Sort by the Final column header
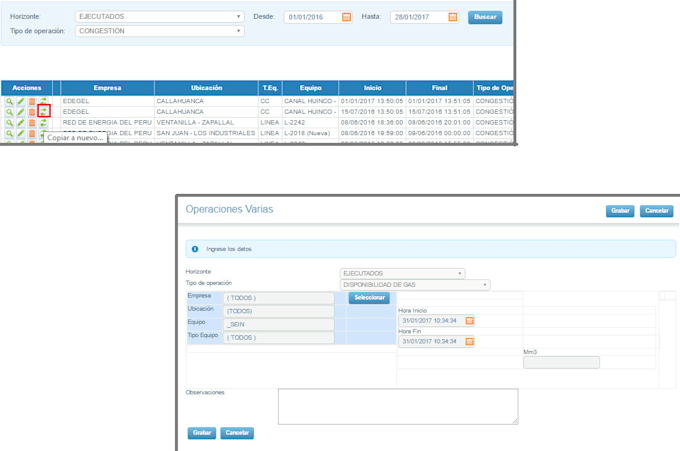Viewport: 680px width, 451px height. pyautogui.click(x=439, y=88)
